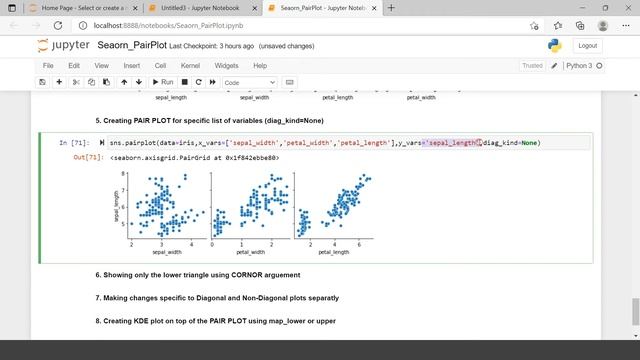Image resolution: width=640 pixels, height=360 pixels.
Task: Click the notebook vertical scrollbar thumb
Action: coord(636,311)
